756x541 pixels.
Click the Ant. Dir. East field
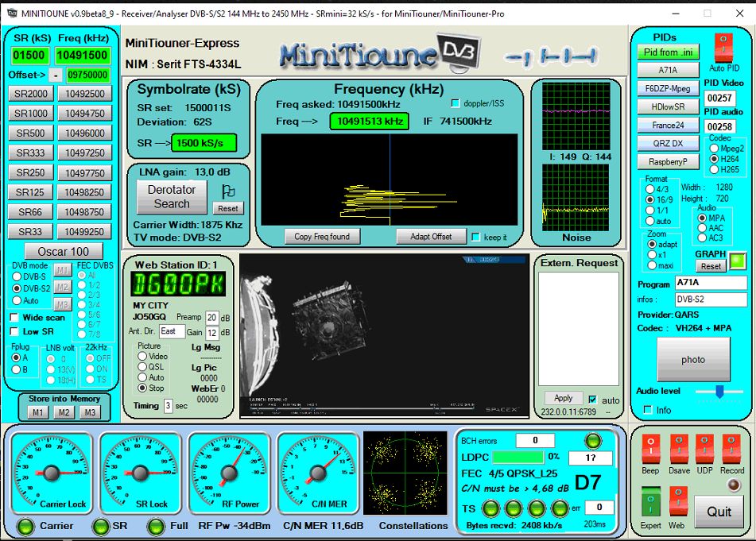[173, 331]
